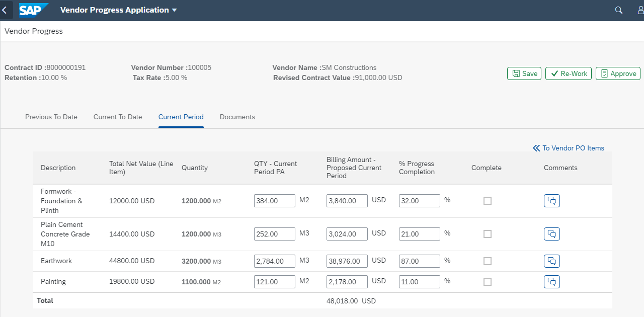Check Complete box for Painting
Screen dimensions: 644x317
(487, 282)
